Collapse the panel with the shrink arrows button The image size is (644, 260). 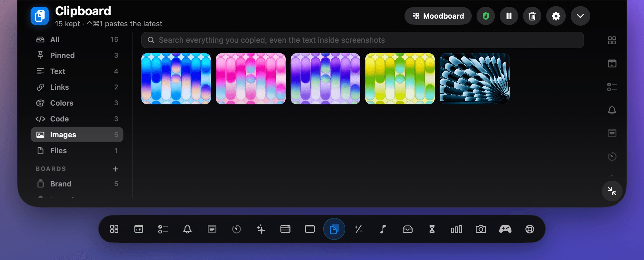[x=612, y=191]
